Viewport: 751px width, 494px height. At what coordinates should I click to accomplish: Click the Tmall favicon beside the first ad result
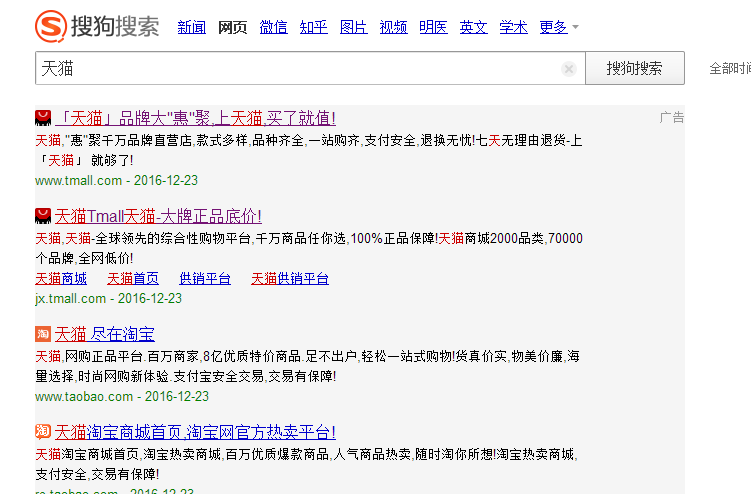click(43, 118)
